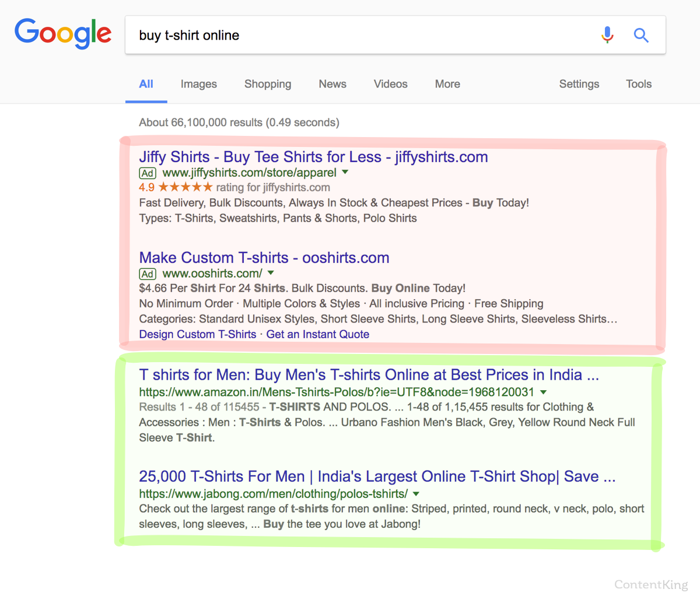Click the www.jiffyshirts.com/store/apparel URL text

pos(250,173)
